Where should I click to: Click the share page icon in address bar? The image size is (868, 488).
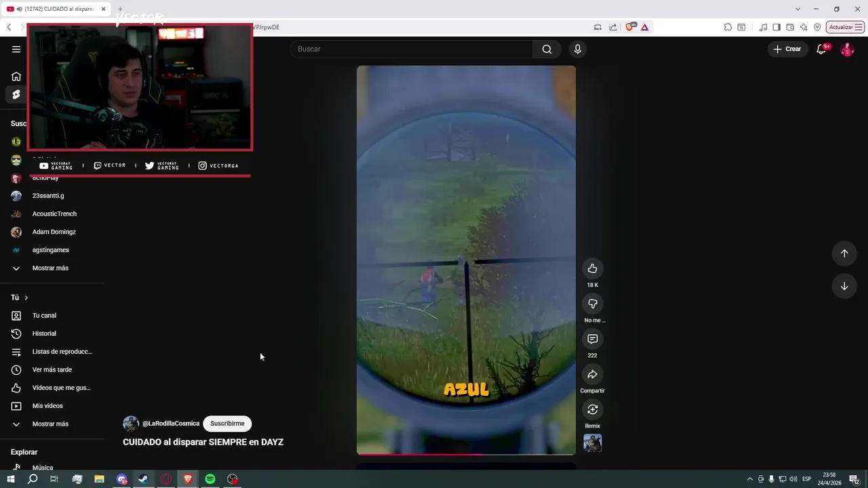613,27
